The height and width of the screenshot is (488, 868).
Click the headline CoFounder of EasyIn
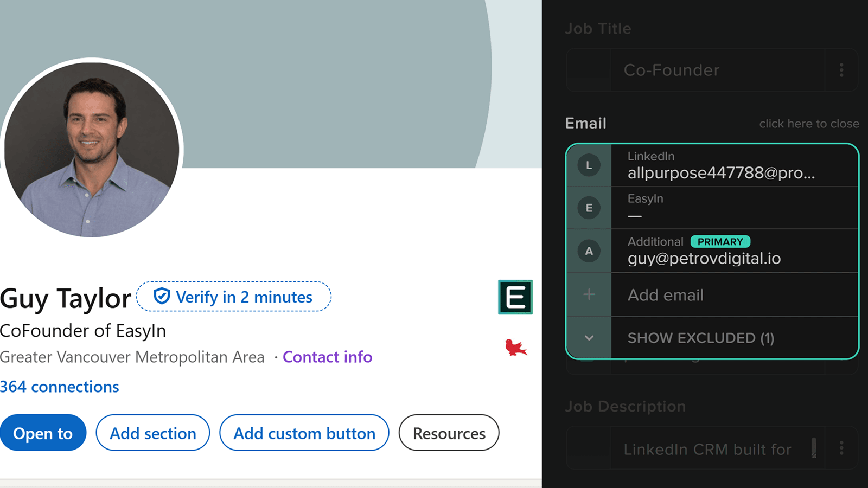click(x=83, y=331)
